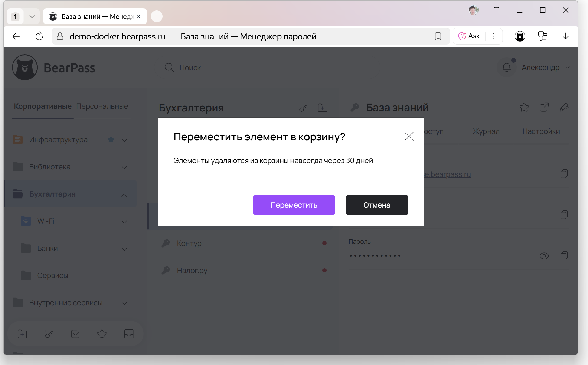The height and width of the screenshot is (365, 588).
Task: Click the checkbox select icon in bottom toolbar
Action: pyautogui.click(x=75, y=334)
